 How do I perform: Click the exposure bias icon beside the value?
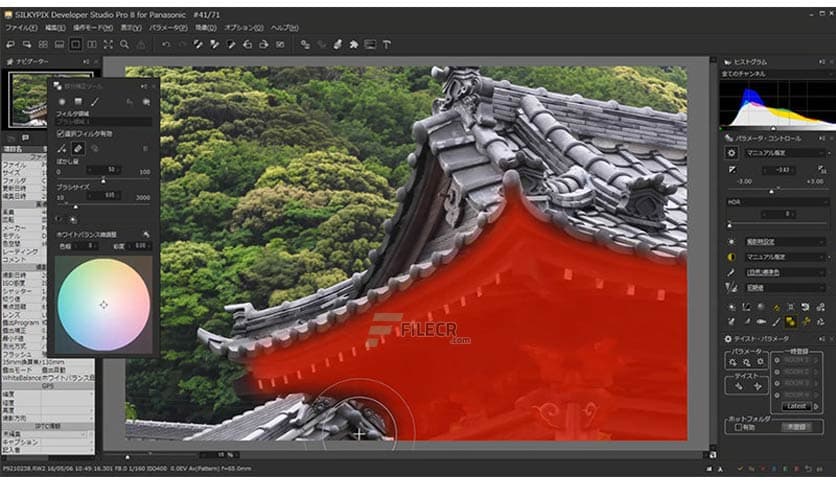coord(732,170)
